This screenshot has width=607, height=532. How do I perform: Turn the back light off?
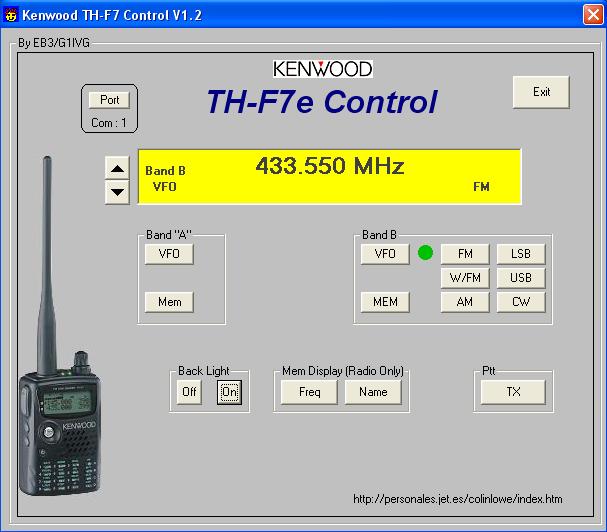point(189,392)
